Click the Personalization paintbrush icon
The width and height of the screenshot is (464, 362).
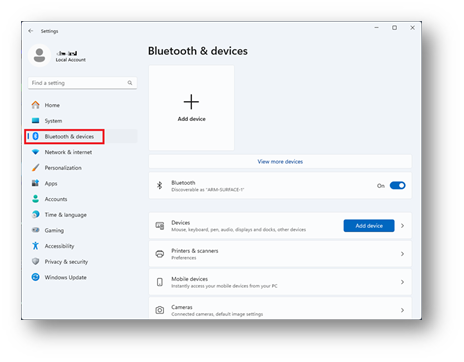(x=35, y=167)
